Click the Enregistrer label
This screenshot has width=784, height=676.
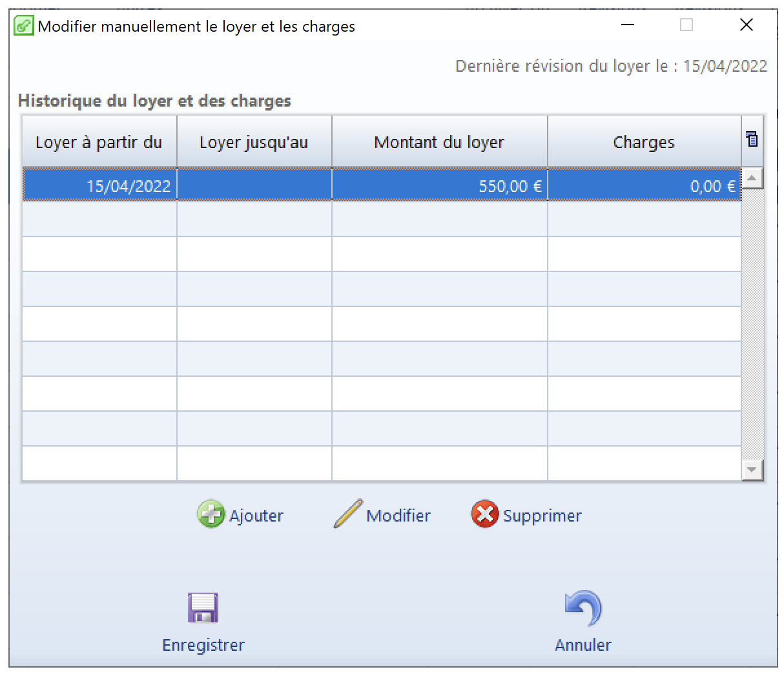pos(203,646)
